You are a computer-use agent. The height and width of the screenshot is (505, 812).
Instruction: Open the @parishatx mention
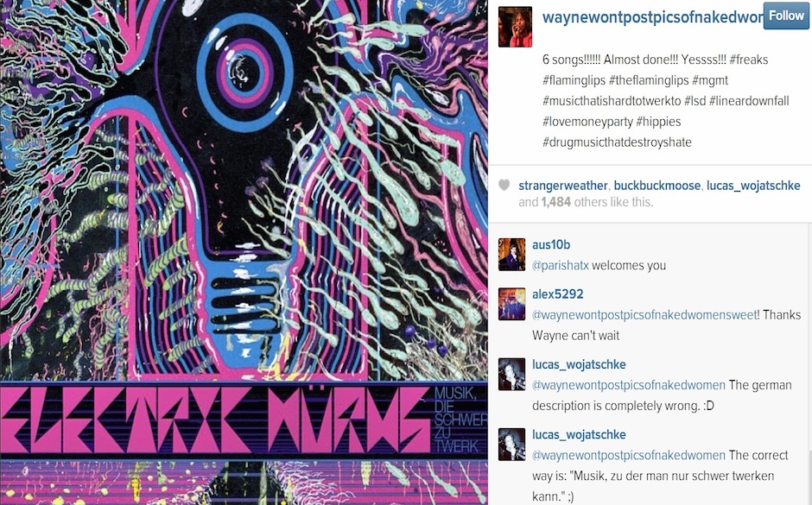561,266
